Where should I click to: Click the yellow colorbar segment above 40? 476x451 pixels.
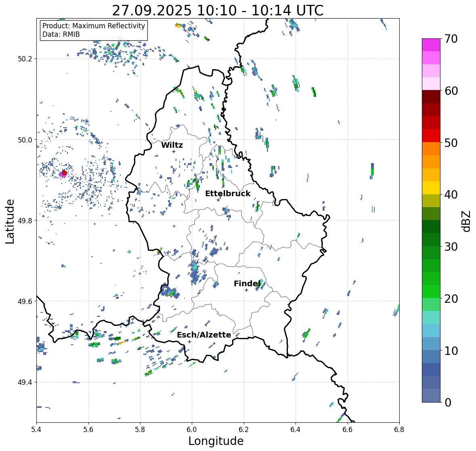pos(431,188)
